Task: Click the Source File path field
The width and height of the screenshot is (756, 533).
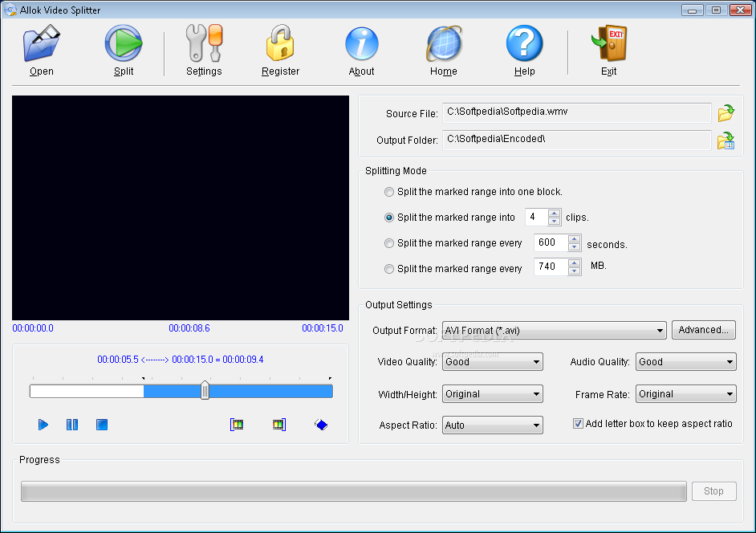Action: coord(577,112)
